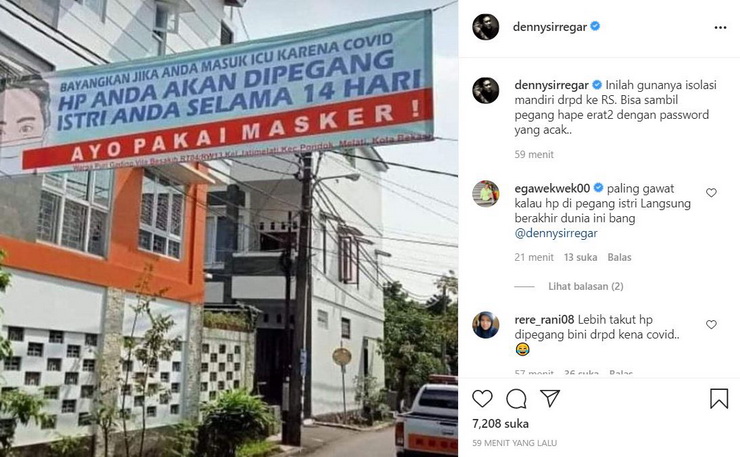Click the dennysirregar caption avatar
This screenshot has height=457, width=740.
pos(486,90)
